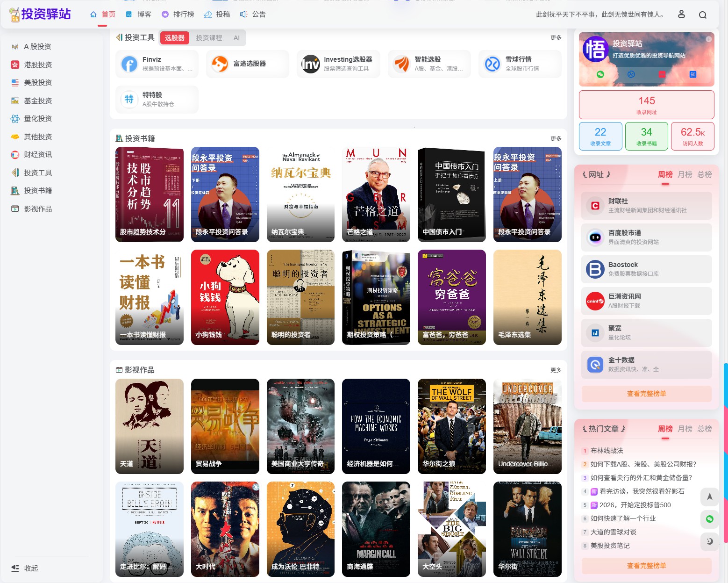Click 查看完整榜单 under 网址 ranking
Viewport: 728px width, 583px height.
pos(647,394)
